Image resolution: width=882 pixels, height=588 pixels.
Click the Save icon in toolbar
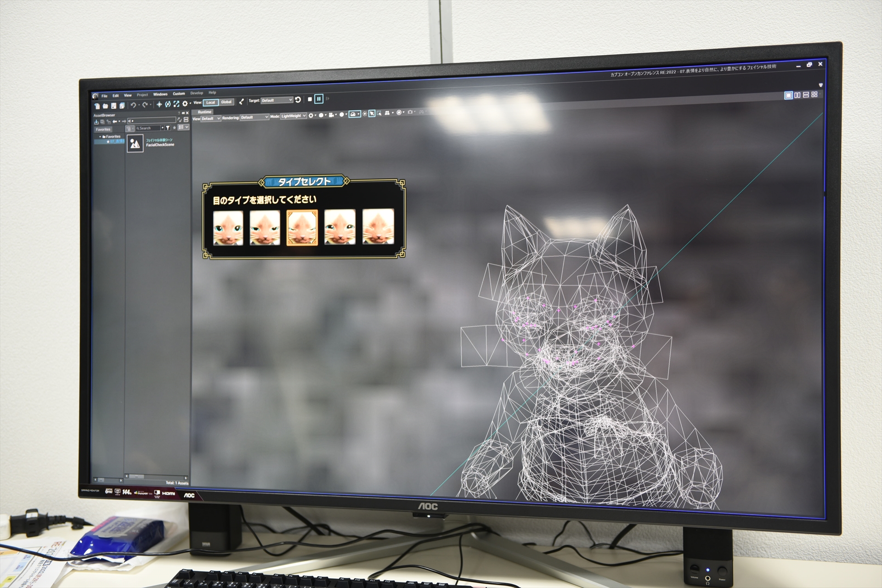tap(113, 106)
